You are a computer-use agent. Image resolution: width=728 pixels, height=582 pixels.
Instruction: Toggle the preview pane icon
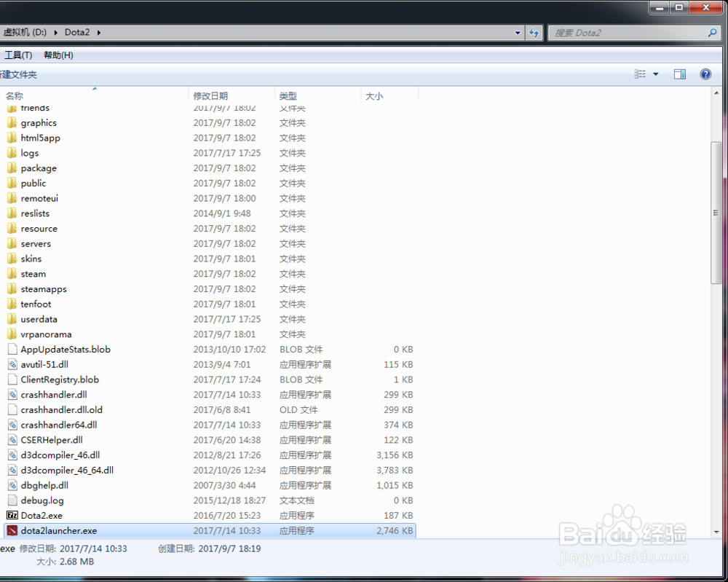(x=680, y=74)
